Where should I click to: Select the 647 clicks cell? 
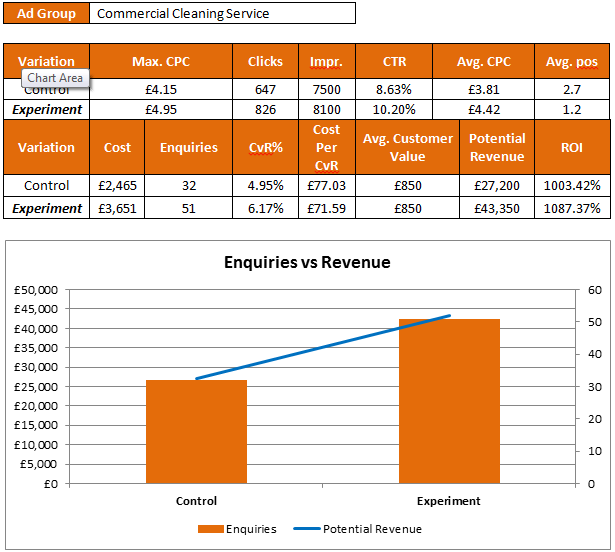tap(265, 89)
